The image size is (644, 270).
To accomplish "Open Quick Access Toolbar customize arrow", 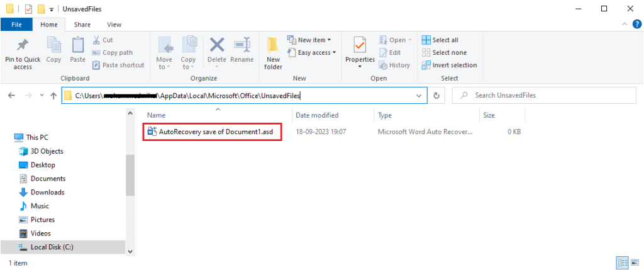I will click(x=52, y=9).
